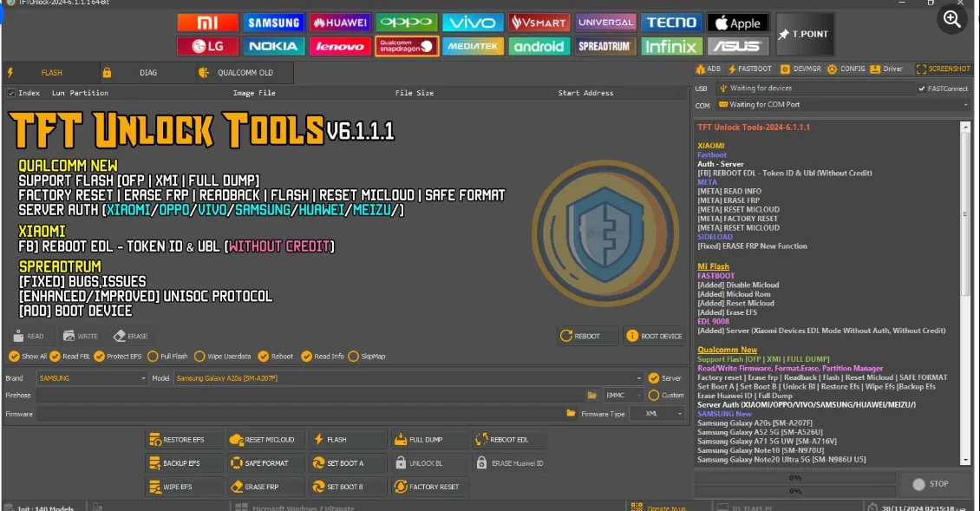Take a SCREENSHOT with the toolbar tool
The image size is (980, 511).
(x=943, y=69)
